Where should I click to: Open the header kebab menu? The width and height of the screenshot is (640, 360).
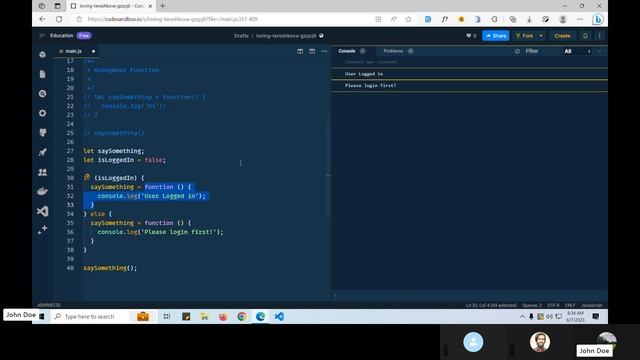click(x=599, y=36)
